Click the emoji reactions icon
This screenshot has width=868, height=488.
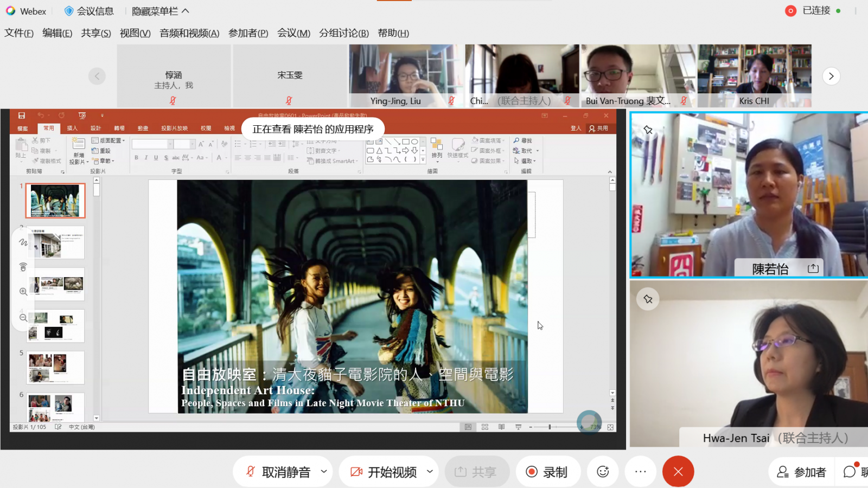coord(603,472)
